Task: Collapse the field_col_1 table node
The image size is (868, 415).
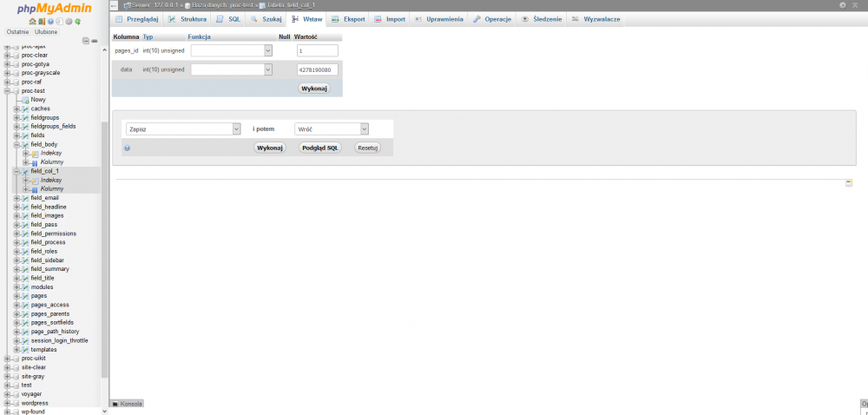Action: (16, 172)
